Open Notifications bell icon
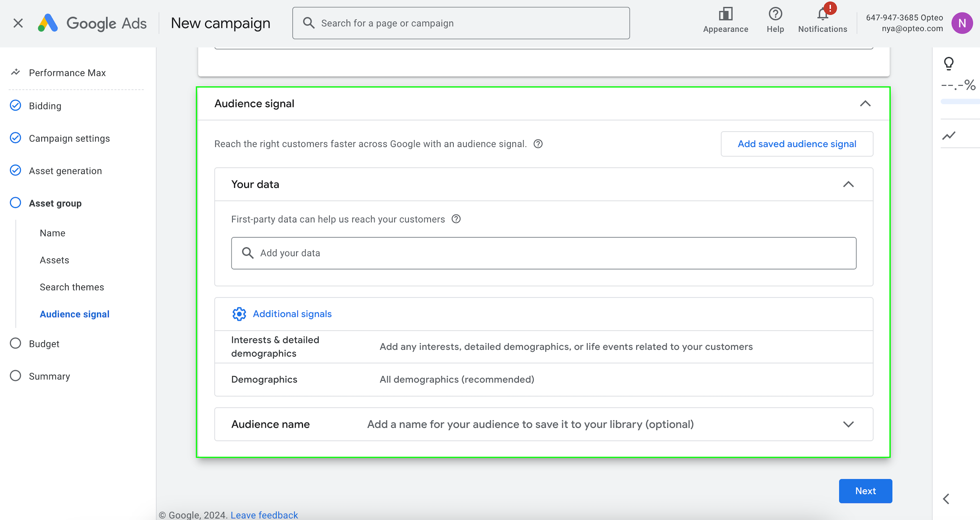 point(823,14)
